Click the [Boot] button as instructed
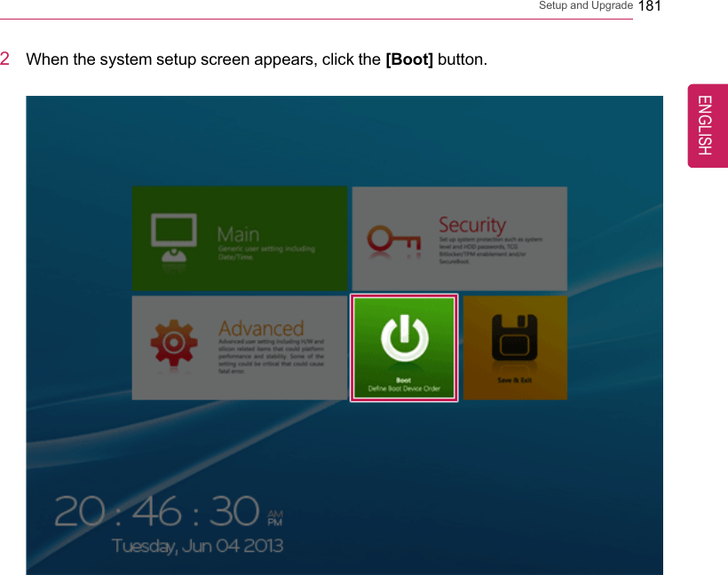 (404, 348)
